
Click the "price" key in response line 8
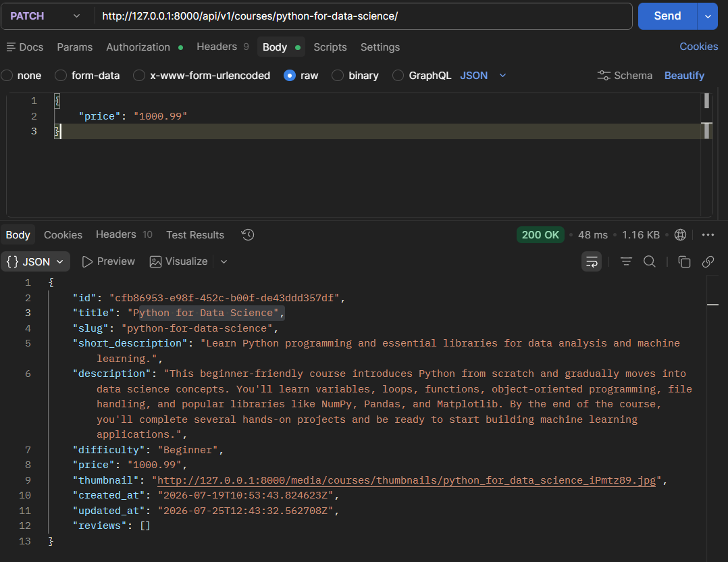[x=94, y=465]
